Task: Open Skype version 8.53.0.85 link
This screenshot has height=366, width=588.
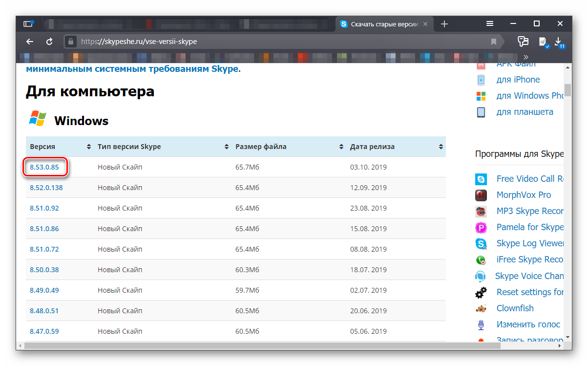Action: (x=44, y=167)
